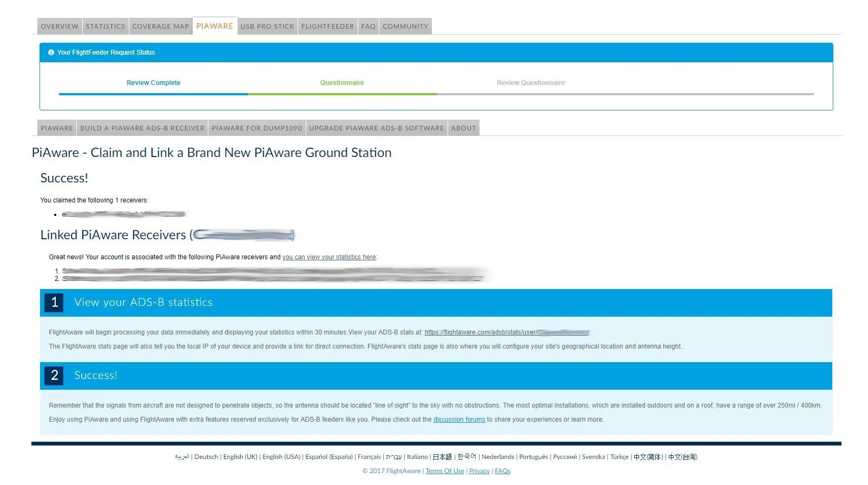Open the Community tab

[x=405, y=27]
